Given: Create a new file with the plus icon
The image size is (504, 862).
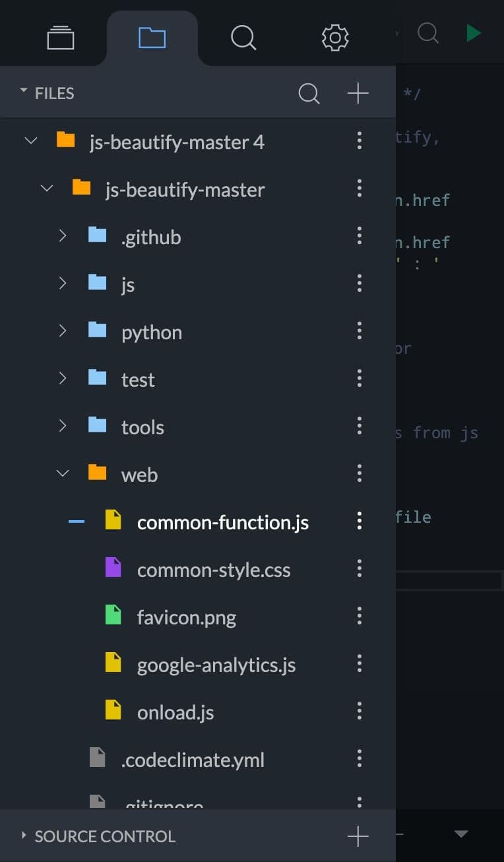Looking at the screenshot, I should 358,93.
